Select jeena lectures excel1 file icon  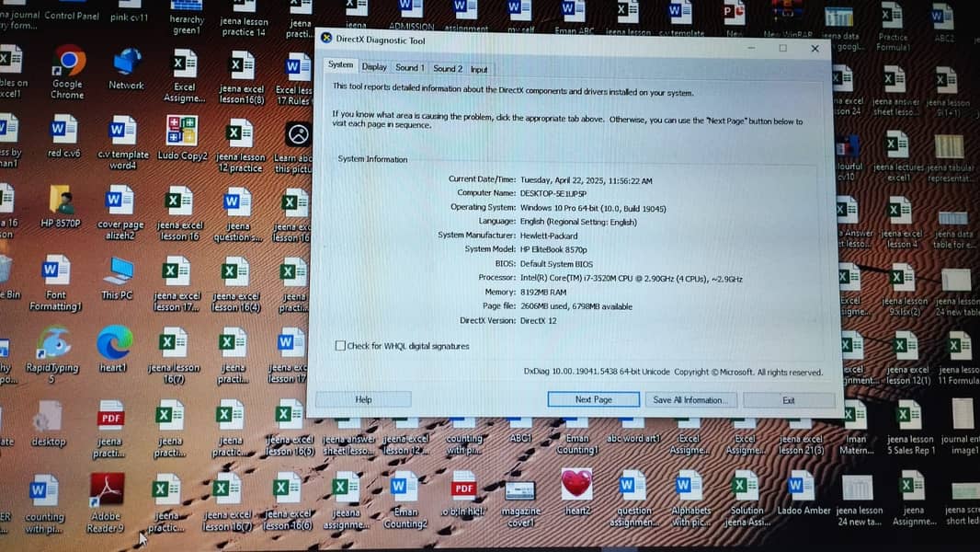(899, 156)
